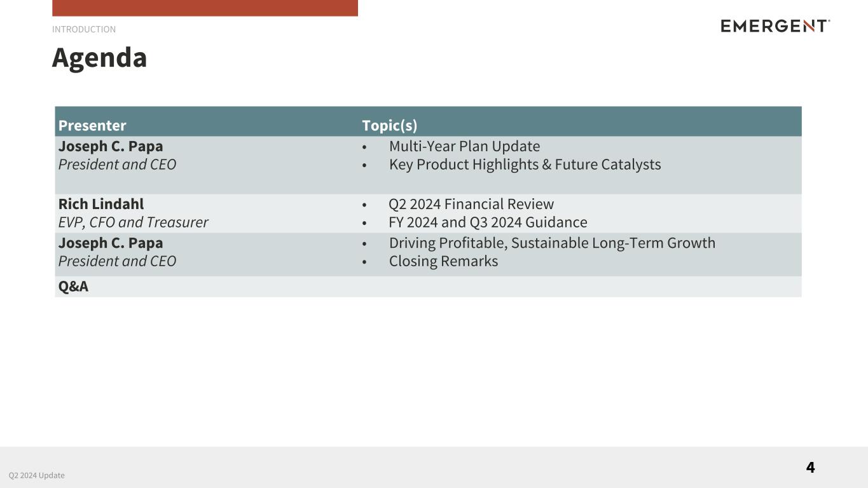
Task: Click the slide page number 4
Action: click(x=810, y=468)
